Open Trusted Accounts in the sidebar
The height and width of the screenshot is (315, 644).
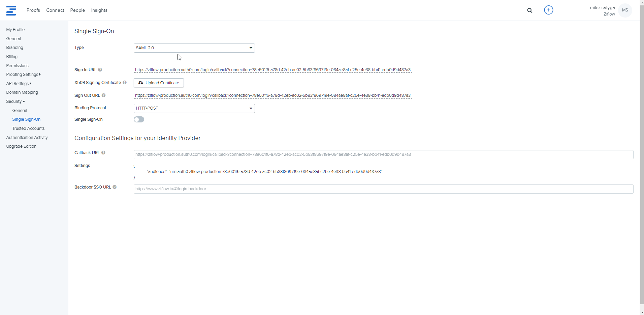pos(28,128)
